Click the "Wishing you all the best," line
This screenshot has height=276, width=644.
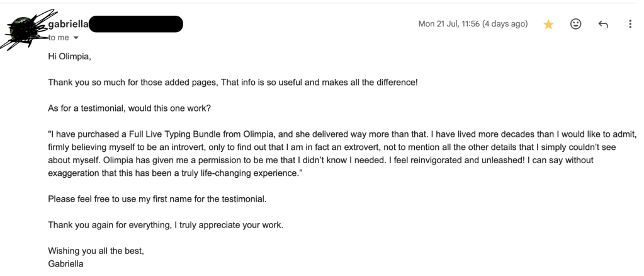tap(96, 251)
